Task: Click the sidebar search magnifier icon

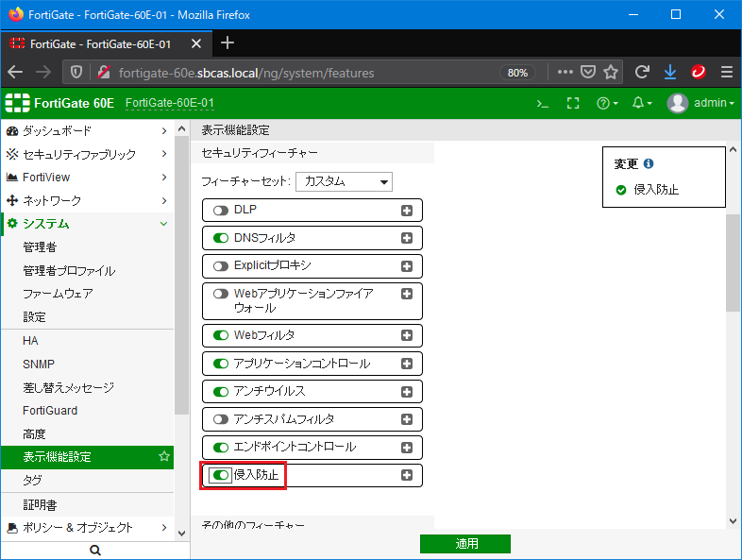Action: [95, 550]
